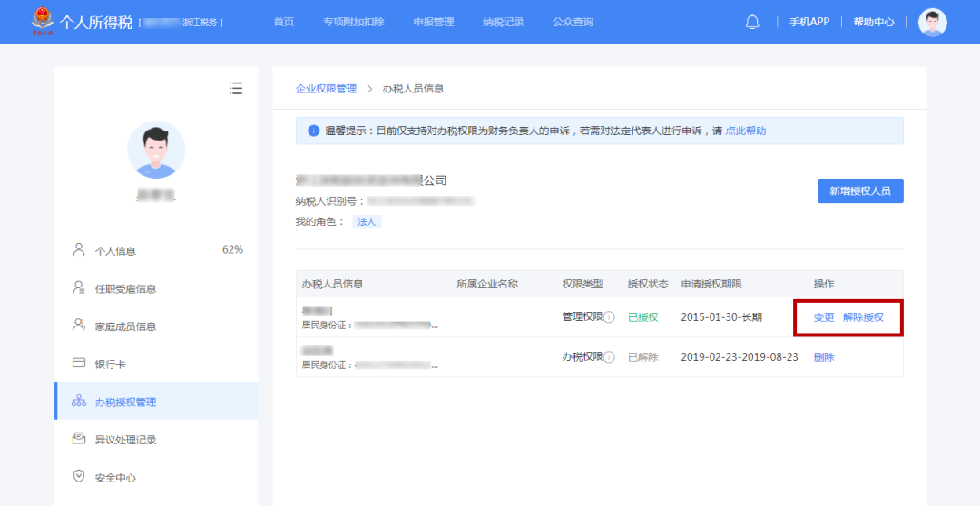Open the user avatar in top bar
980x506 pixels.
point(932,22)
